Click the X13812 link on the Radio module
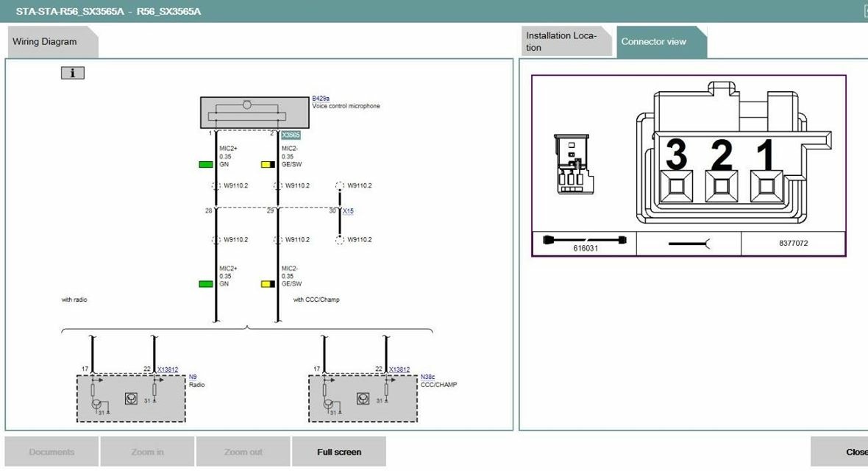This screenshot has width=868, height=471. (x=168, y=370)
